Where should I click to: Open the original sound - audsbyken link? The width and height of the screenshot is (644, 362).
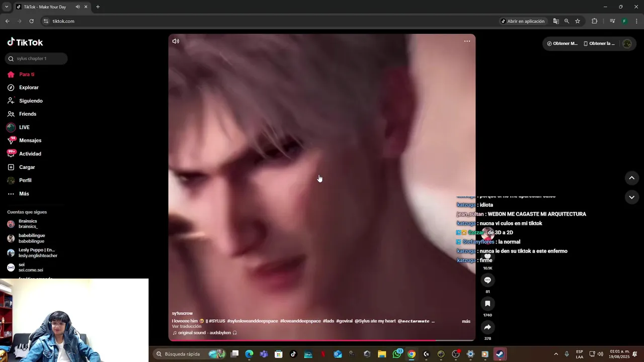pos(204,333)
